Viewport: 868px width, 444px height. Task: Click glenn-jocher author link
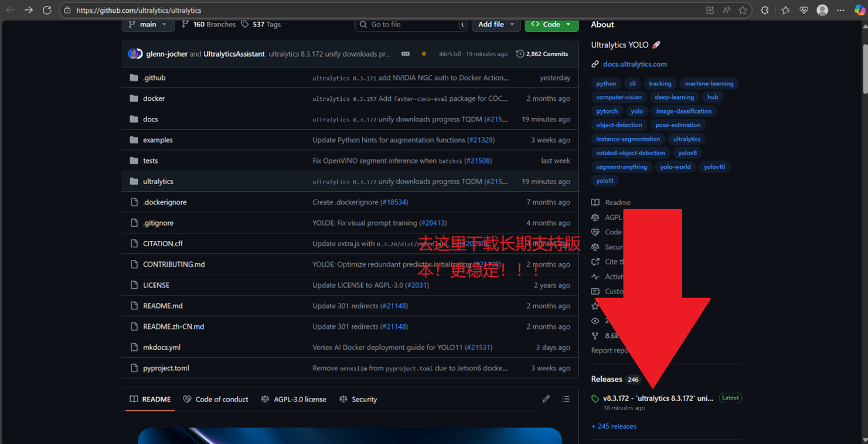pos(166,54)
